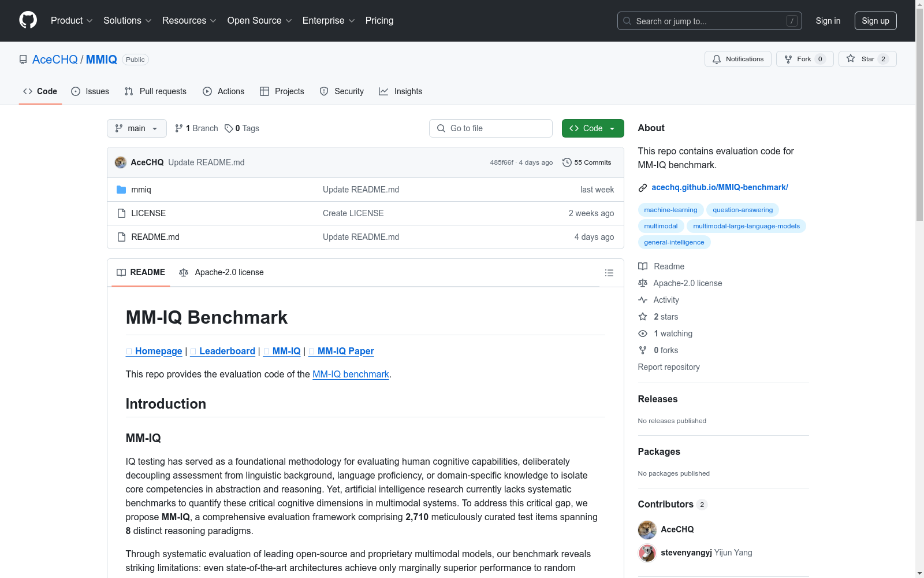Viewport: 924px width, 578px height.
Task: Switch to the Insights tab
Action: (x=401, y=91)
